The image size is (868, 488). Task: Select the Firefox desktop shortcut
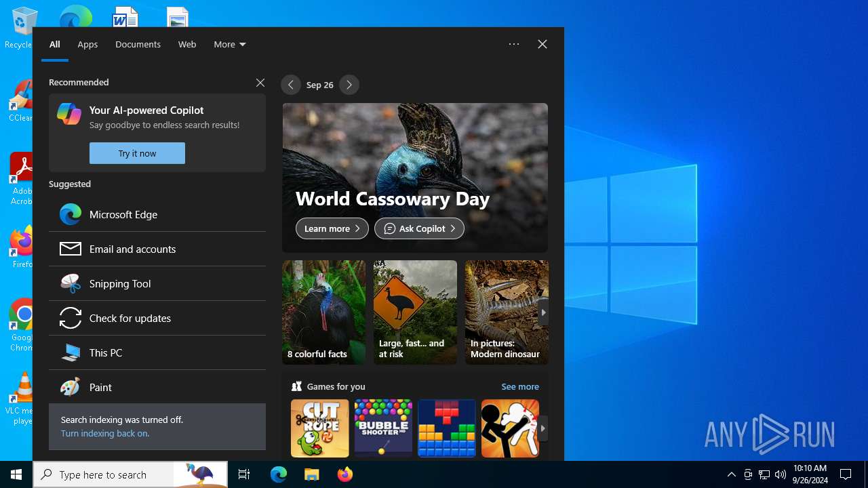[20, 248]
